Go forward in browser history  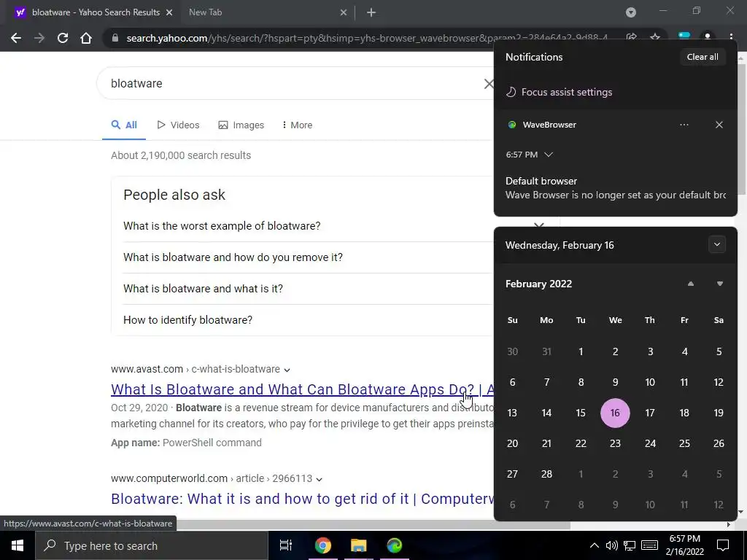(39, 38)
